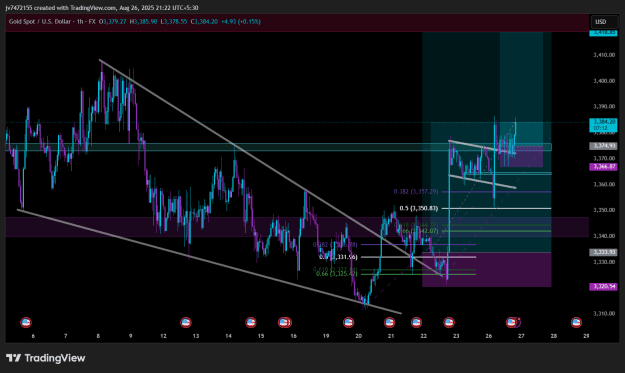Viewport: 625px width, 373px height.
Task: Click the gray price label 3,333.93
Action: tap(603, 252)
